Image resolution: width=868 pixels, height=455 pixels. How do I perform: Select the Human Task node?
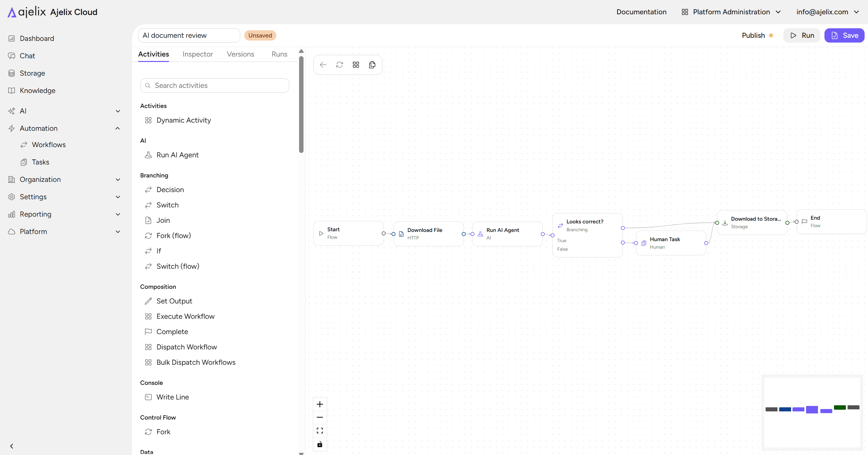(x=671, y=243)
